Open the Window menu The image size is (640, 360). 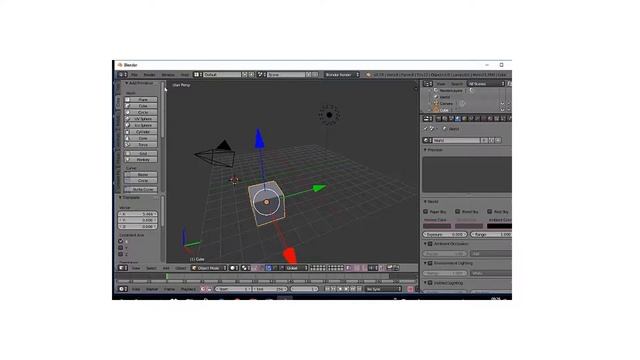pyautogui.click(x=168, y=75)
